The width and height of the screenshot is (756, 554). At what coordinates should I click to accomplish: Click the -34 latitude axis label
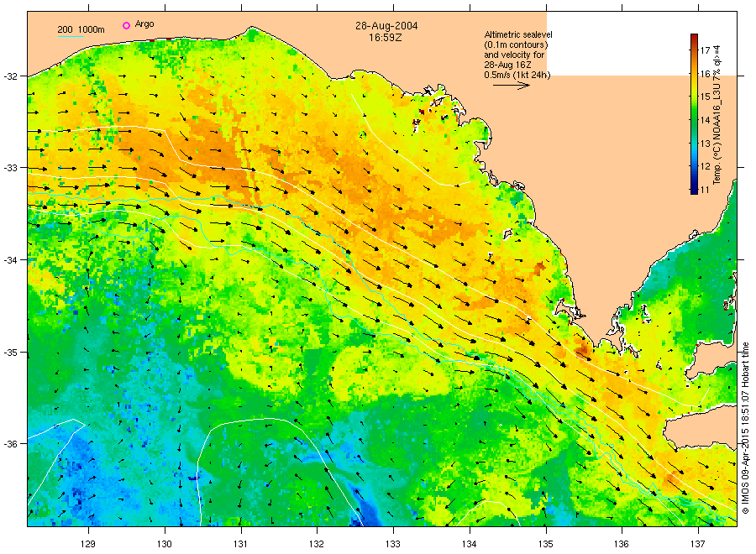[x=10, y=260]
